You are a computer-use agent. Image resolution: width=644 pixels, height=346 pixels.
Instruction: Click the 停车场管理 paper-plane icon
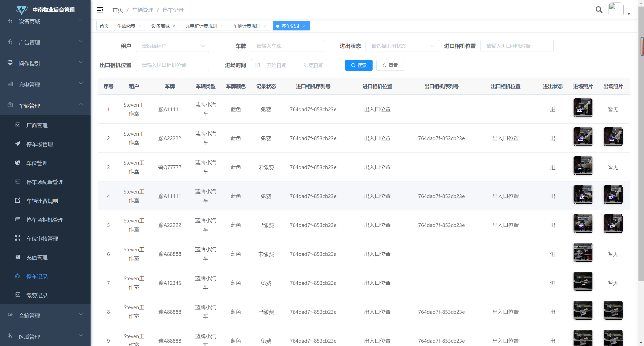click(x=18, y=144)
